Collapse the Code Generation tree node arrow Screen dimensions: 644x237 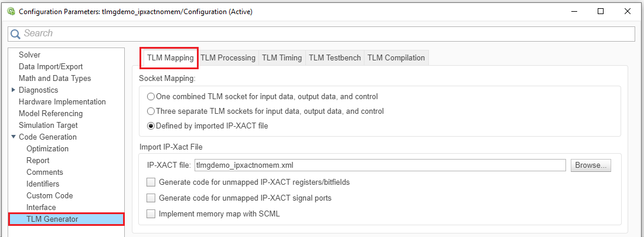[x=13, y=137]
